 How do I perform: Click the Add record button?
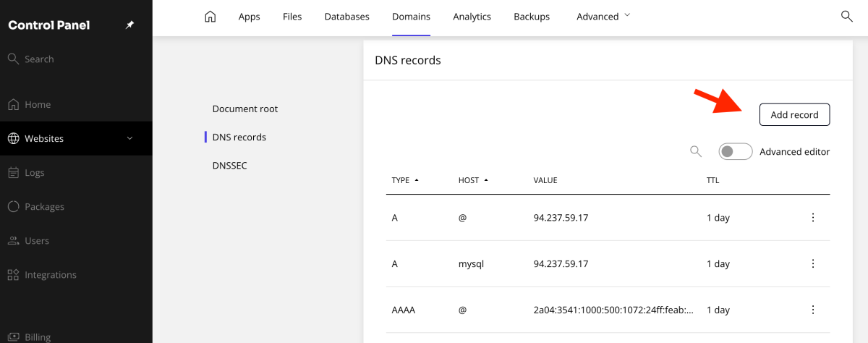(x=794, y=114)
